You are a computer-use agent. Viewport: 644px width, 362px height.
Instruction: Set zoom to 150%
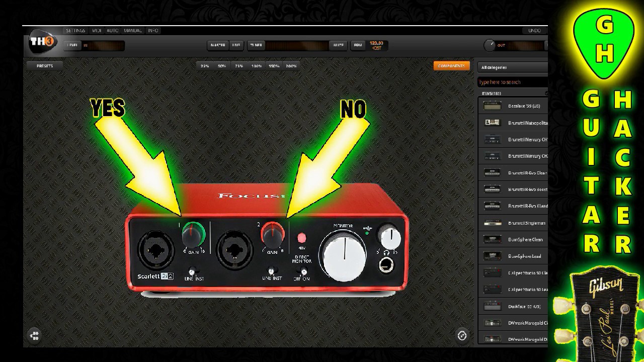coord(274,66)
